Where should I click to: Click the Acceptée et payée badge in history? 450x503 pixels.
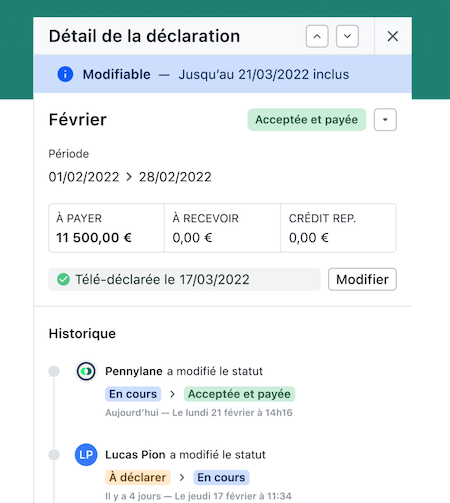(x=239, y=394)
